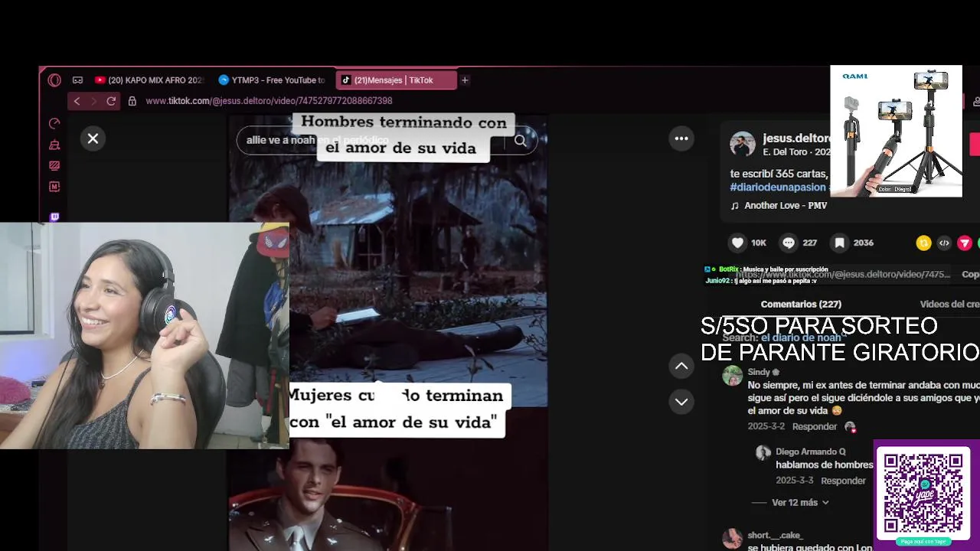Open the three-dot more options menu

pyautogui.click(x=681, y=139)
